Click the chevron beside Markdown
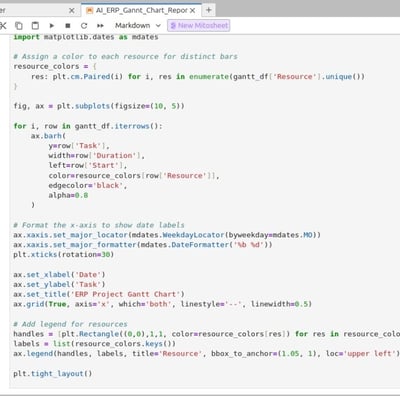Viewport: 400px width, 396px height. click(x=158, y=26)
